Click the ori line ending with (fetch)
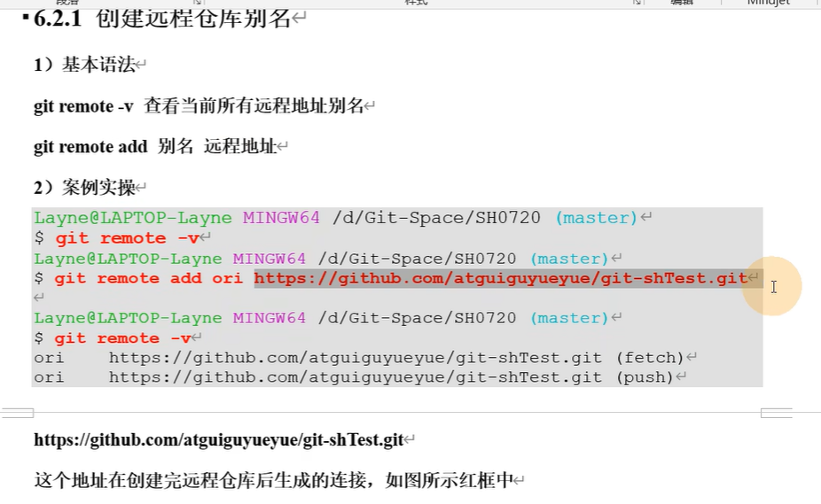 tap(359, 358)
